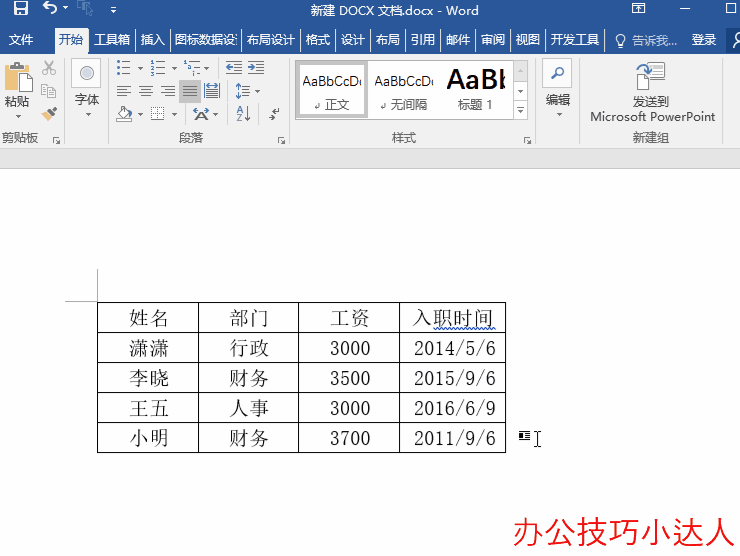Open the 段落 dialog launcher

281,140
